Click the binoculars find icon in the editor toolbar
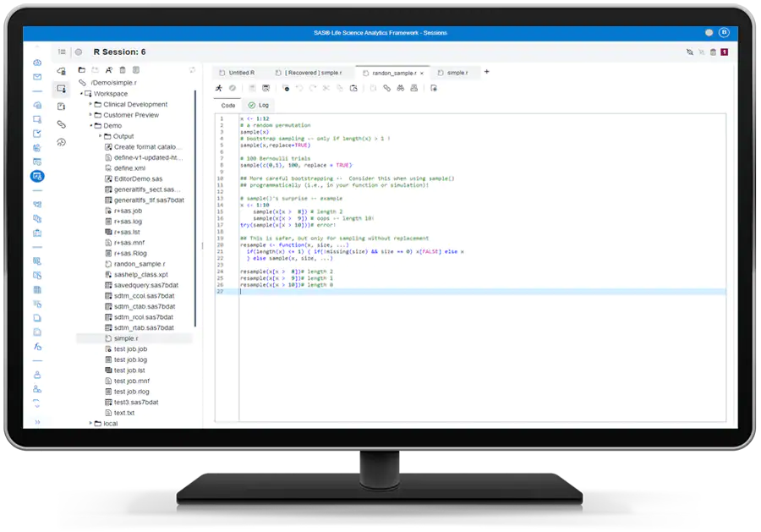 tap(401, 88)
